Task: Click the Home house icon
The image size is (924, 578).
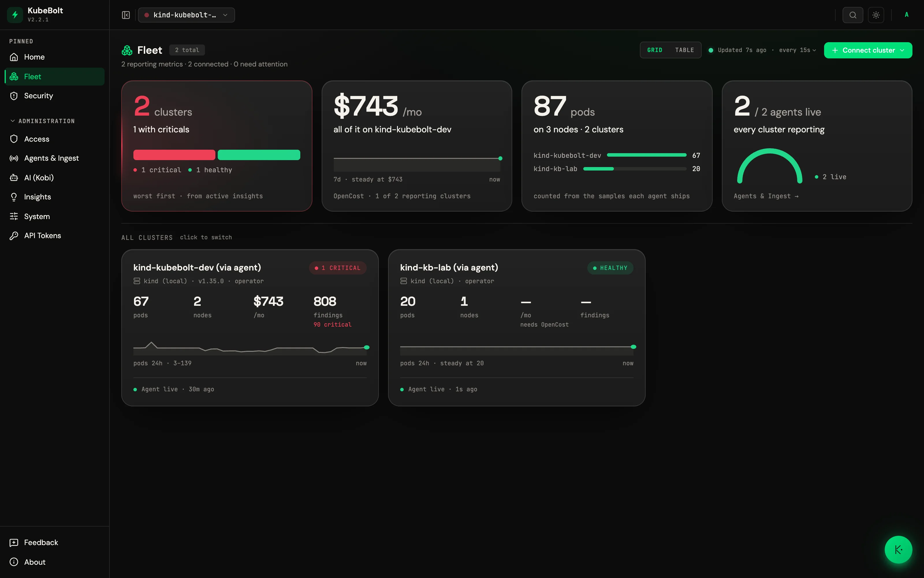Action: tap(14, 57)
